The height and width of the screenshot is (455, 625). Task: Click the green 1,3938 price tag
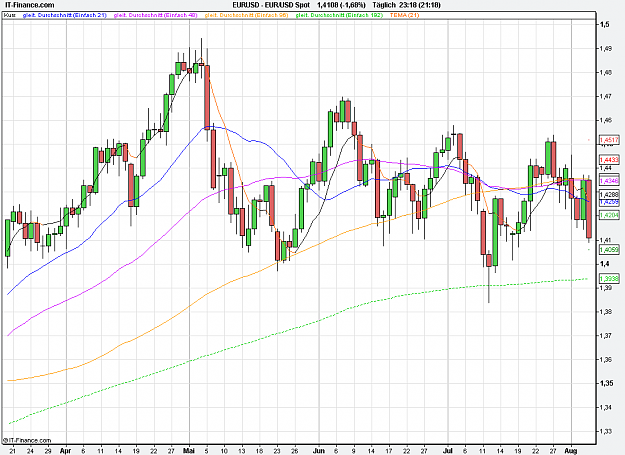[609, 278]
